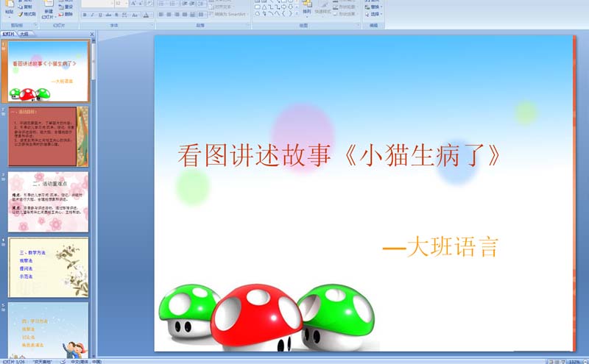Toggle Italic formatting
Screen dimensions: 589x364
[x=93, y=15]
